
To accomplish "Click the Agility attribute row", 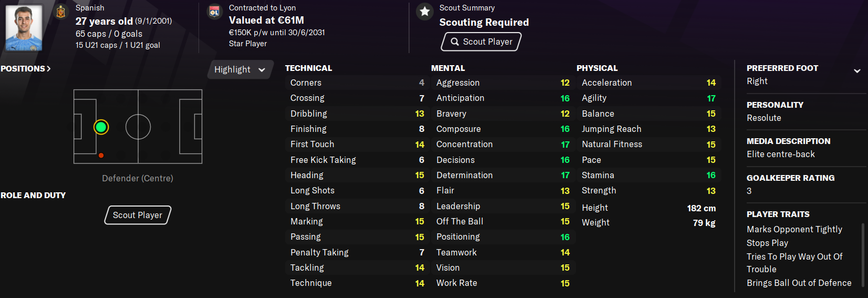I will click(x=648, y=98).
